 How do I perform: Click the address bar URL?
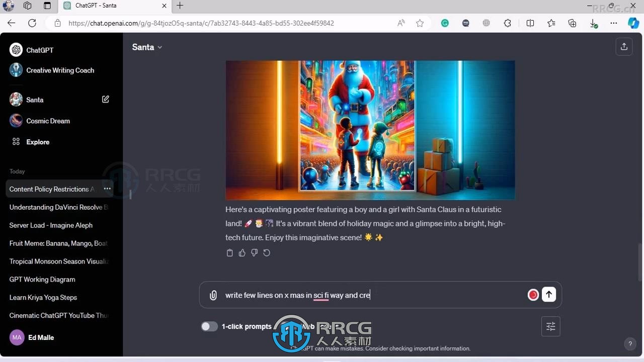click(x=201, y=23)
